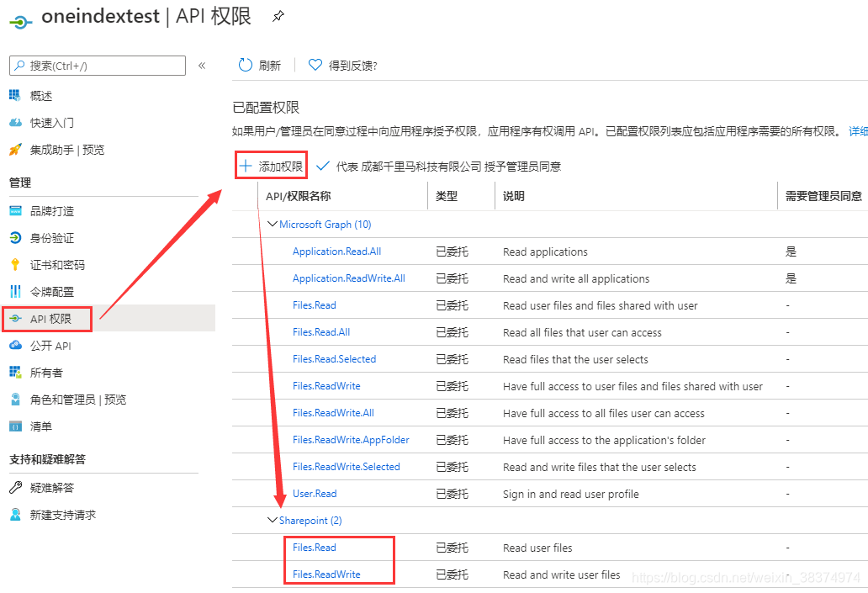Open the Files.Read.Selected permission
The height and width of the screenshot is (593, 868).
[335, 359]
